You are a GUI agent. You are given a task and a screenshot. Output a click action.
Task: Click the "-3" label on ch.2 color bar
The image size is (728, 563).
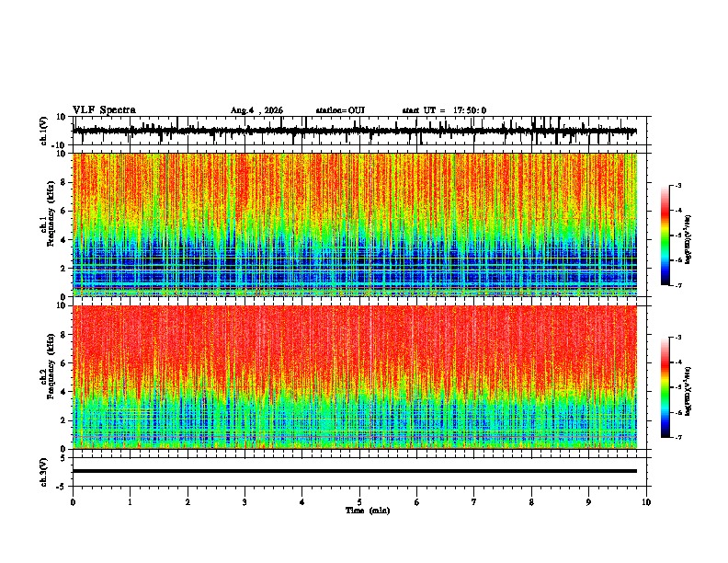(x=677, y=338)
